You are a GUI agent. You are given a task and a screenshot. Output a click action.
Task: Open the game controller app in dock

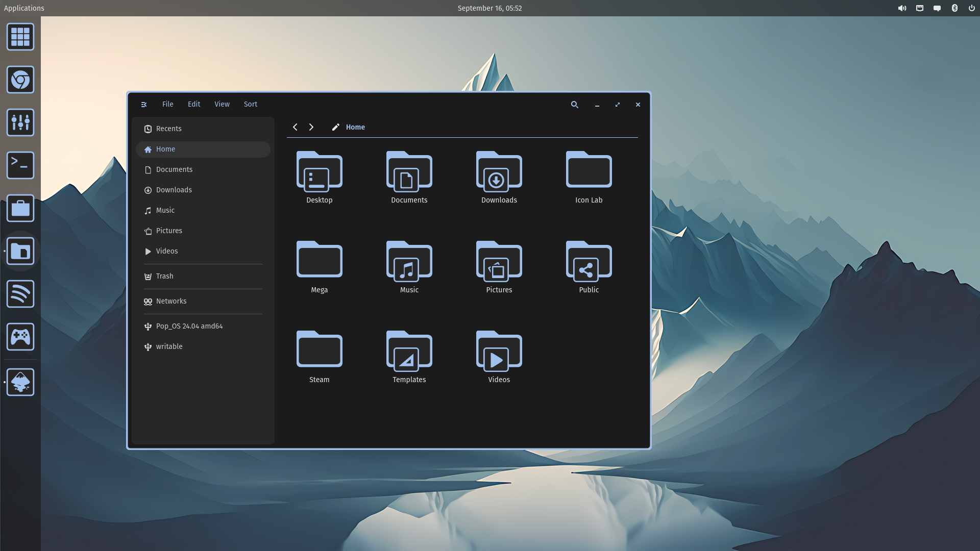[x=20, y=337]
